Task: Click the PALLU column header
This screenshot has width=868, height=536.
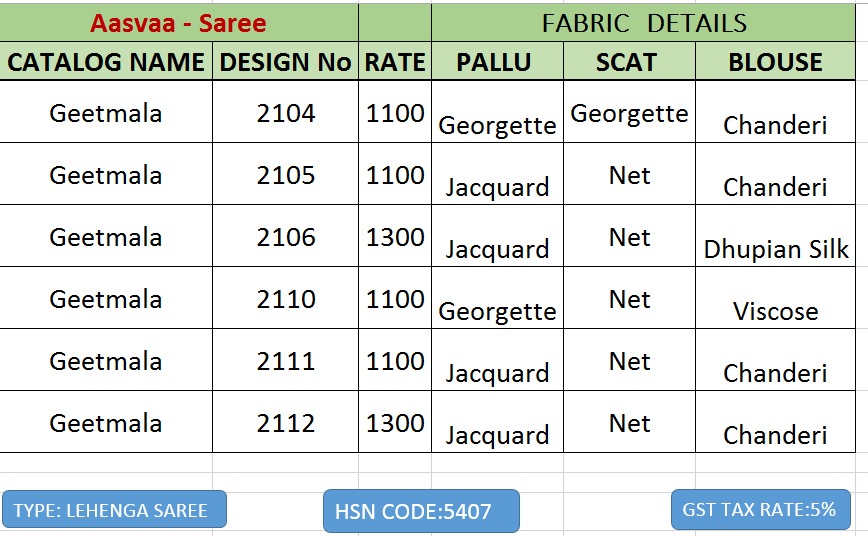Action: tap(497, 62)
